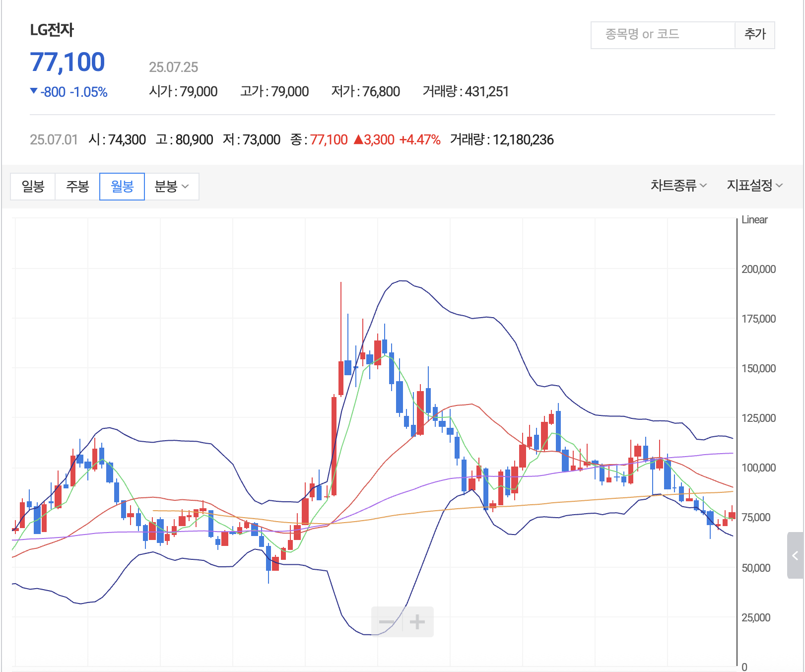The height and width of the screenshot is (672, 805).
Task: Click the 50,000 price axis label
Action: (756, 568)
